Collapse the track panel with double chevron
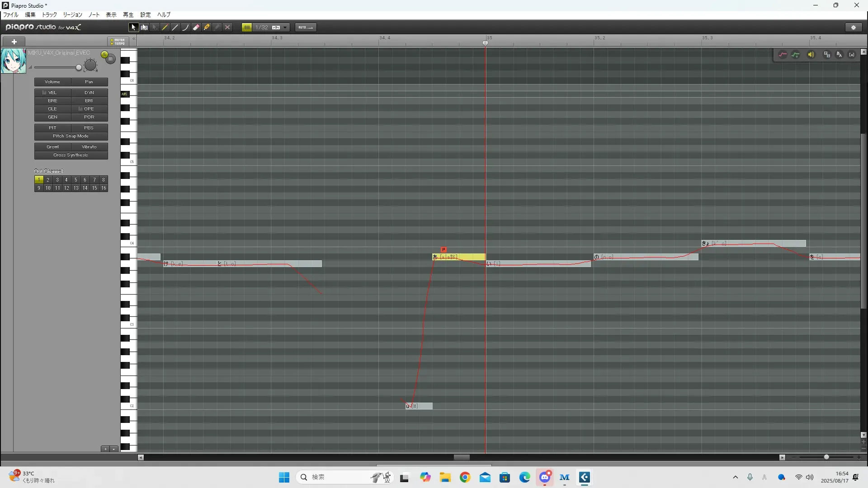This screenshot has height=488, width=868. (134, 39)
